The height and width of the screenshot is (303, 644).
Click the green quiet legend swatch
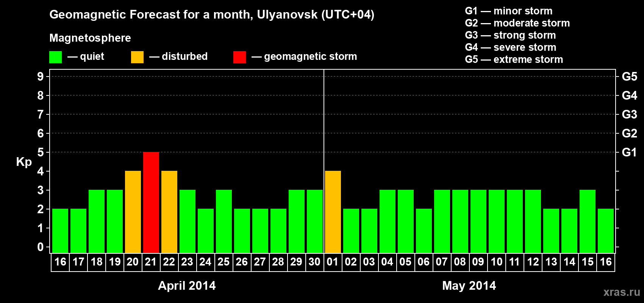point(55,57)
